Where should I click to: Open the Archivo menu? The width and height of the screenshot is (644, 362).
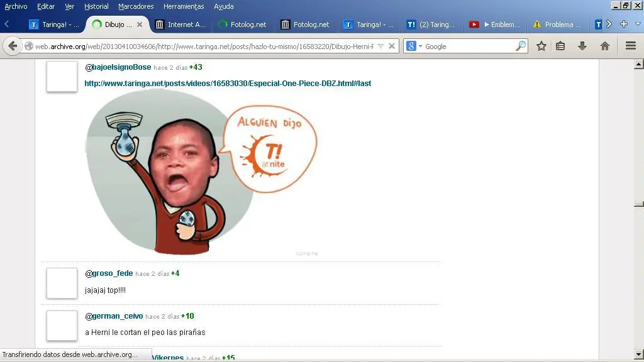click(16, 6)
